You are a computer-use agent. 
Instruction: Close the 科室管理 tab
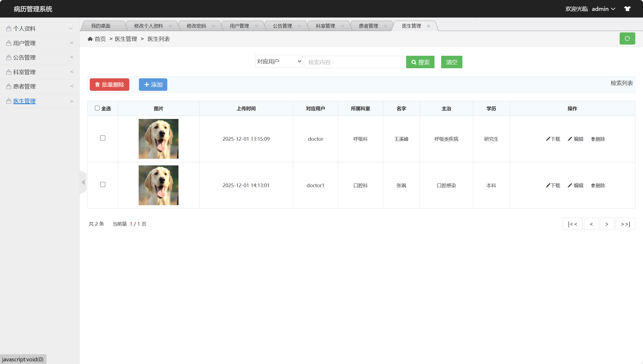click(x=342, y=26)
